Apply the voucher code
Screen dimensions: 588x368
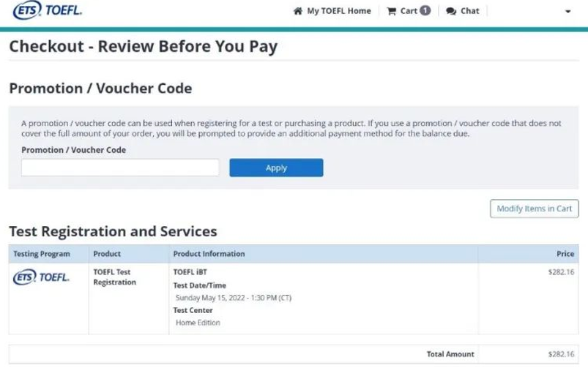(x=276, y=168)
